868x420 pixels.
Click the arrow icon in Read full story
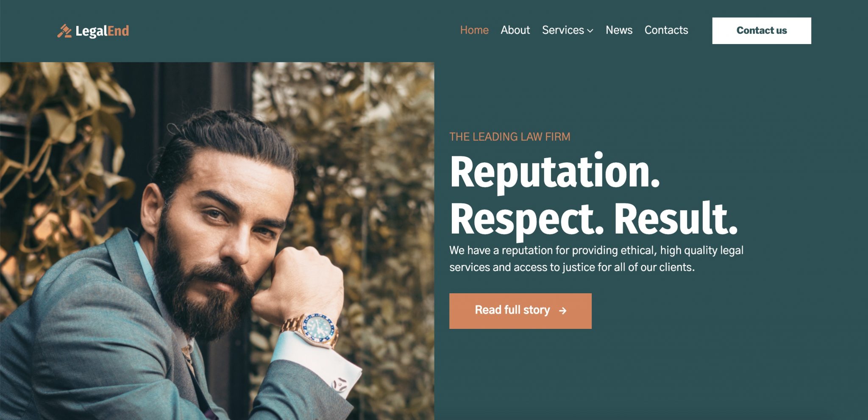562,311
